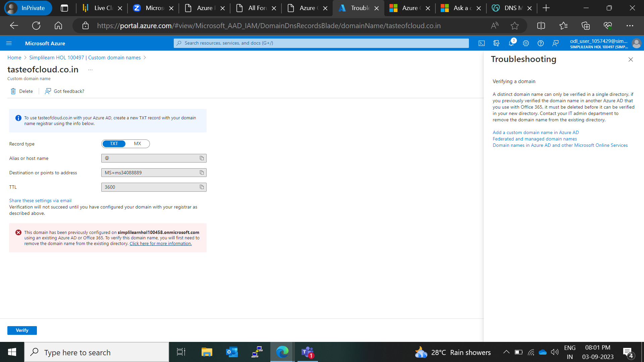Launch Cloud Shell from the top bar

pyautogui.click(x=481, y=43)
